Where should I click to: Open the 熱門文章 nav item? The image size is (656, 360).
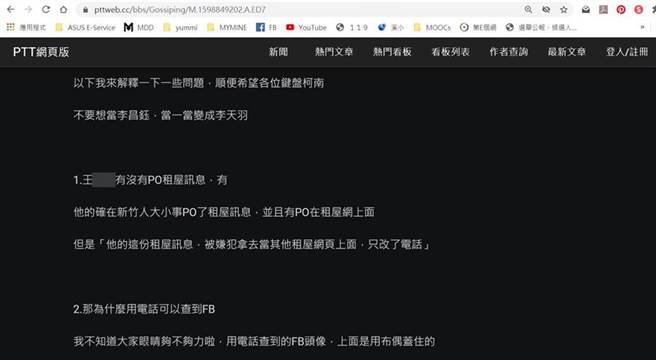point(334,52)
